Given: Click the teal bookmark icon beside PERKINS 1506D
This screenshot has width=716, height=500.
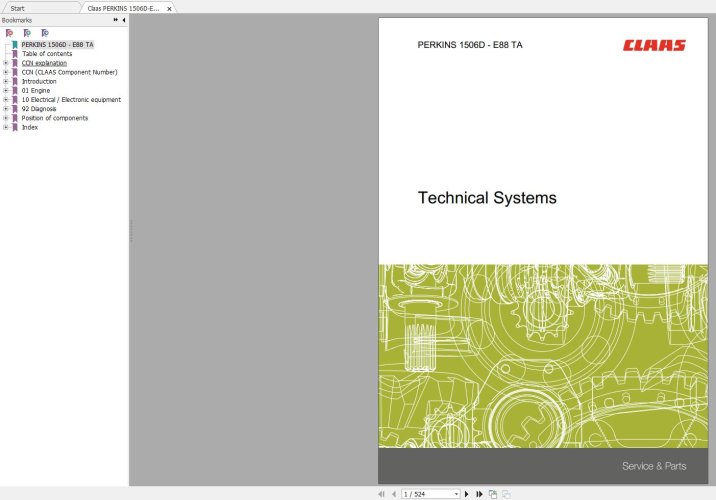Looking at the screenshot, I should (x=15, y=45).
